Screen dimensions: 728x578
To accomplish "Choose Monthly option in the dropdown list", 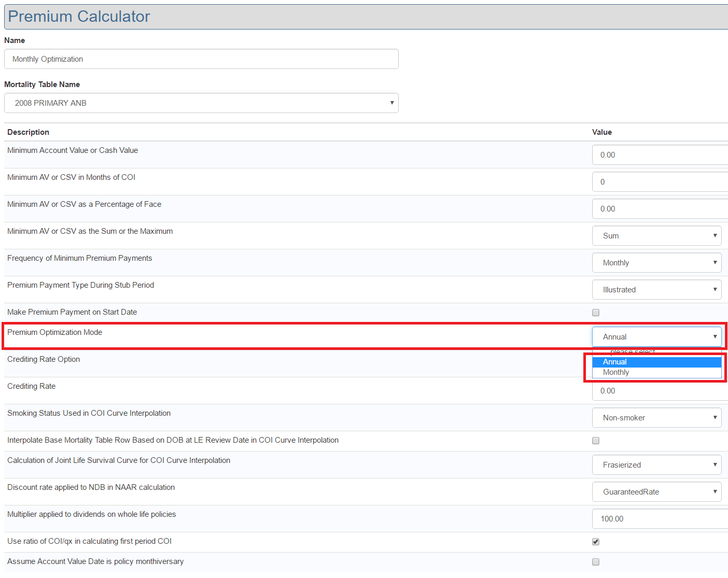I will 656,372.
